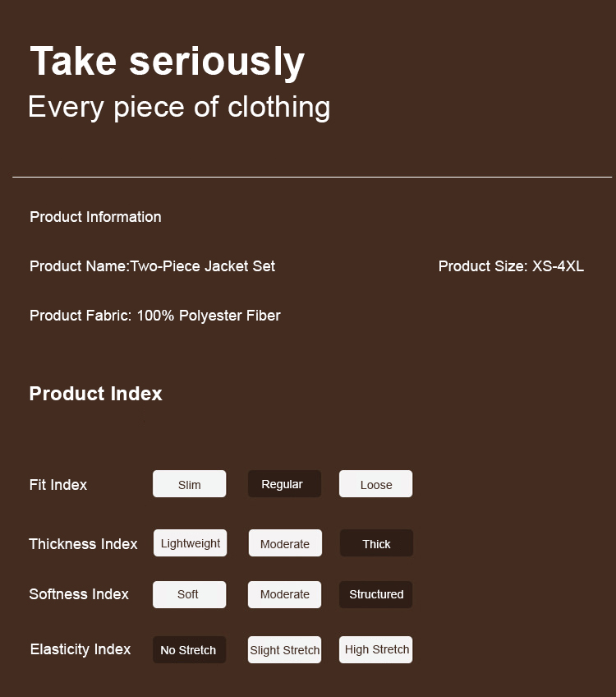Image resolution: width=616 pixels, height=697 pixels.
Task: Choose the No Stretch elasticity option
Action: click(189, 649)
